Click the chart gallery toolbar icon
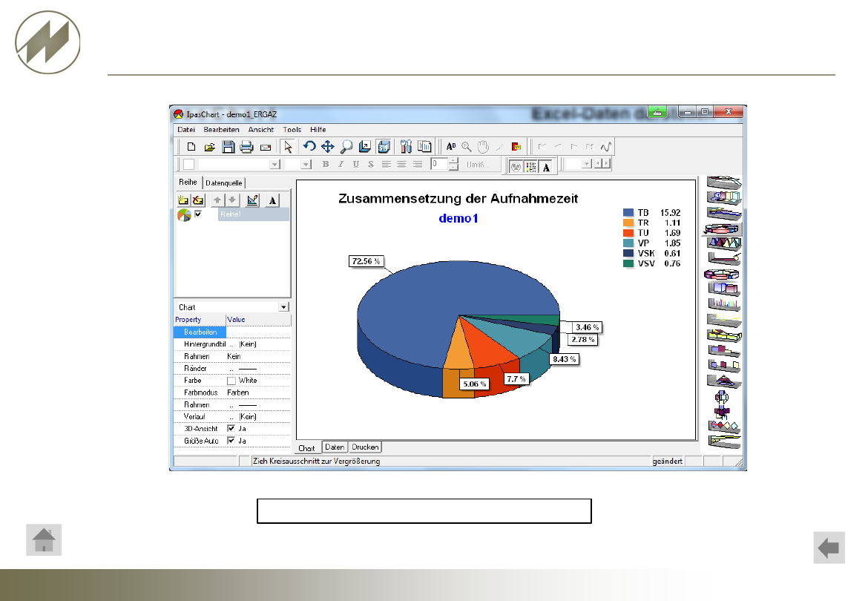Screen dimensions: 868x601 [424, 147]
